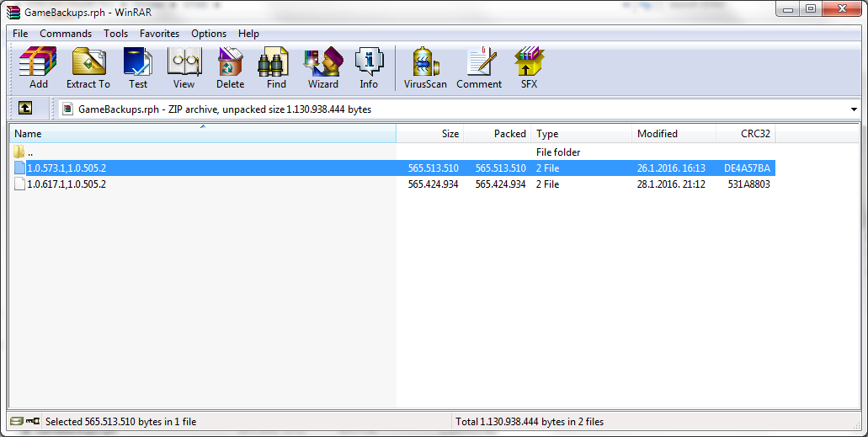
Task: Click modified date 26.1.2016. 16:13
Action: (x=671, y=168)
